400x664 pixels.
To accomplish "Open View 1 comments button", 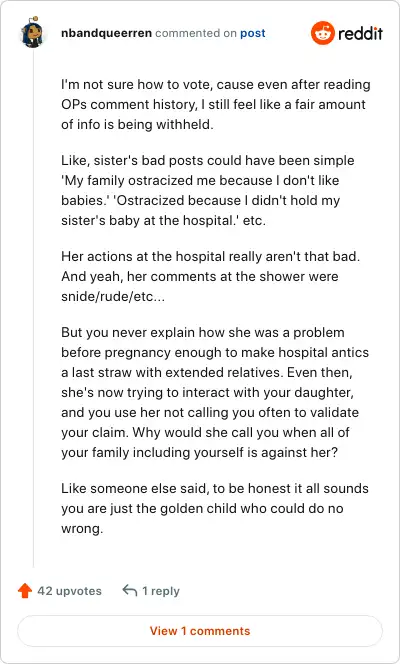I will tap(200, 631).
